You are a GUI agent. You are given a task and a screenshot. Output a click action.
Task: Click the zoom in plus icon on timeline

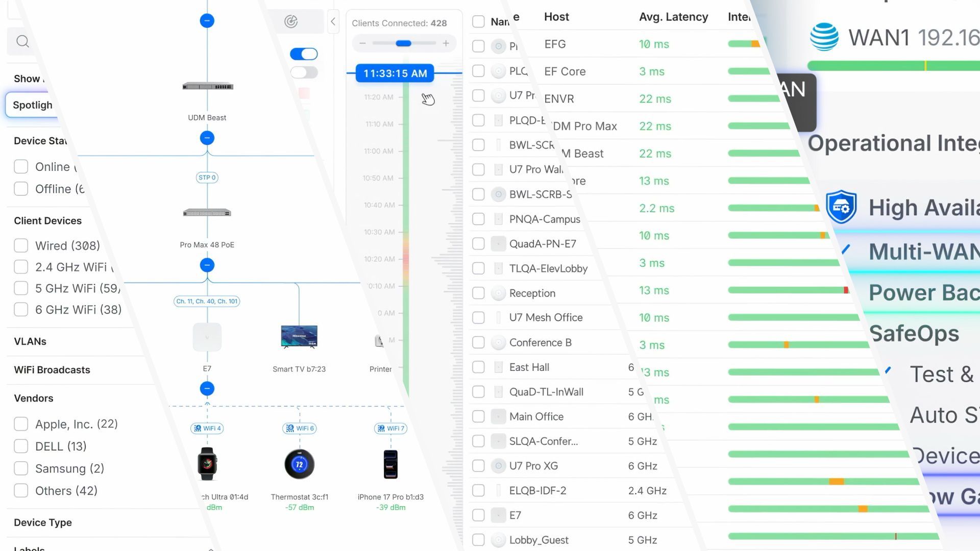pos(446,43)
